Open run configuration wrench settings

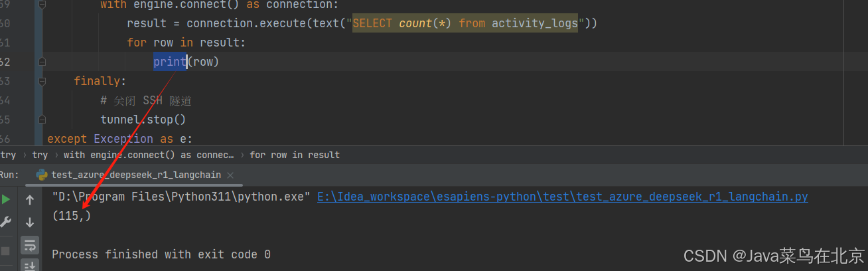pyautogui.click(x=5, y=223)
